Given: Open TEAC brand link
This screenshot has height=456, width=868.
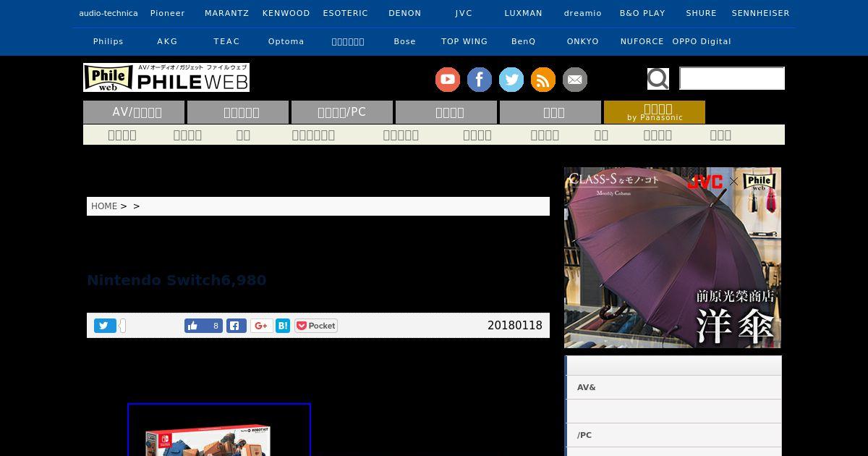Looking at the screenshot, I should (x=227, y=41).
